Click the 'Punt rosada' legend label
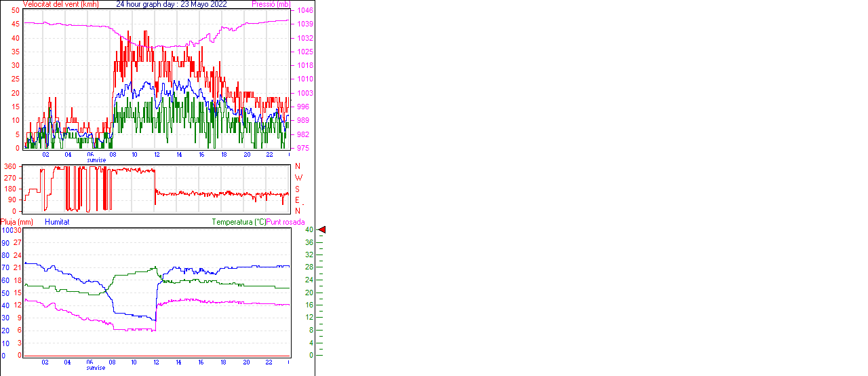This screenshot has width=868, height=376. [285, 222]
